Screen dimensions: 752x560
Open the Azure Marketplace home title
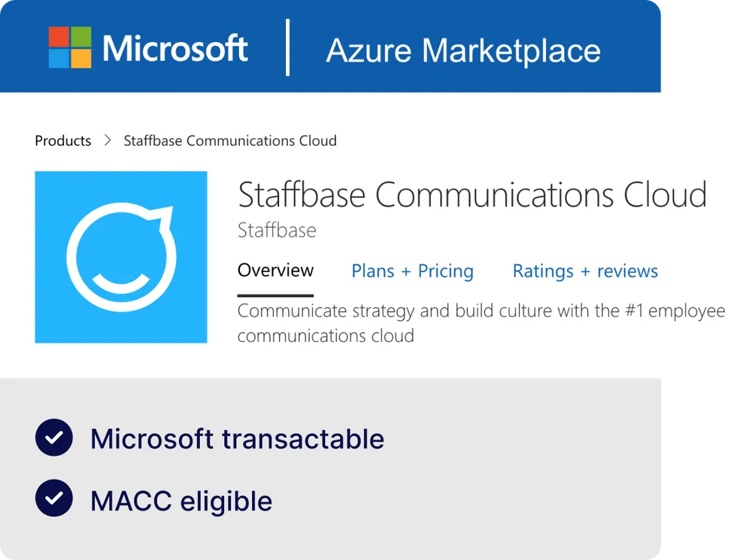(463, 50)
